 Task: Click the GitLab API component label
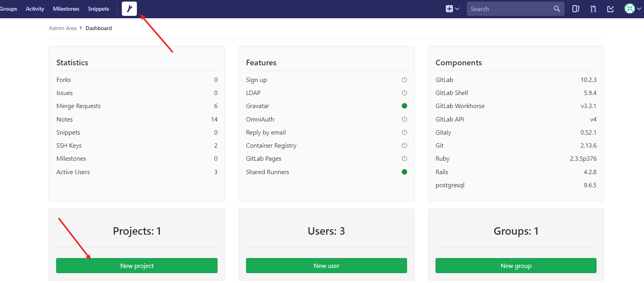[450, 119]
